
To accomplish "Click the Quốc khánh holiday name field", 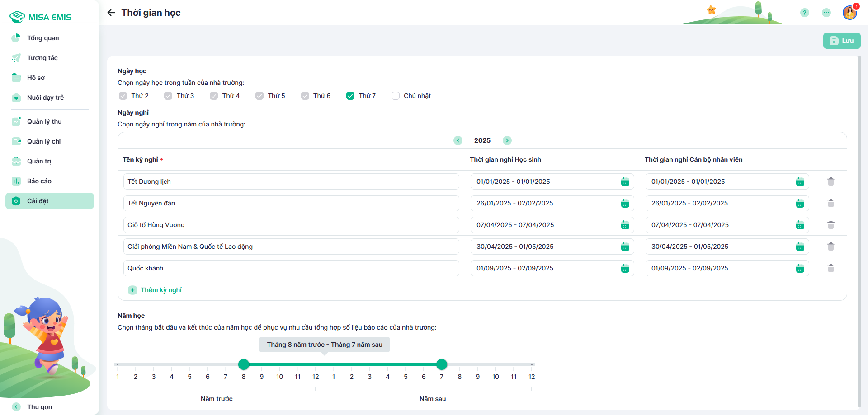I will [291, 268].
